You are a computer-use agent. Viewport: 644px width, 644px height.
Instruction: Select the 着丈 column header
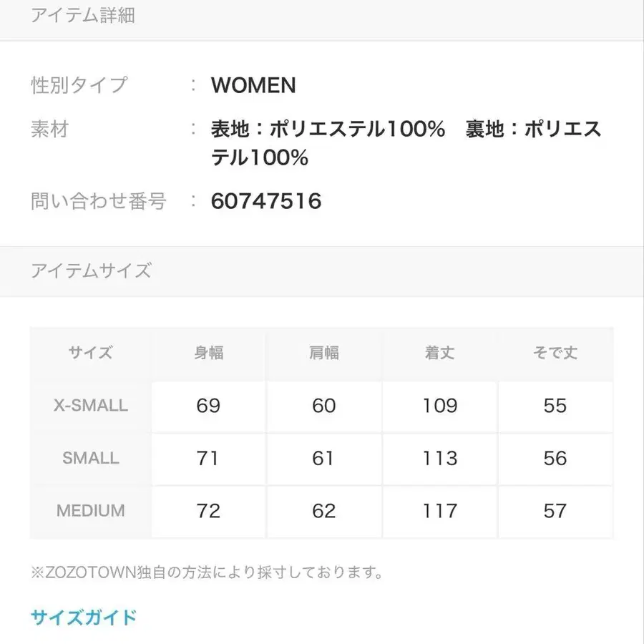pos(439,353)
